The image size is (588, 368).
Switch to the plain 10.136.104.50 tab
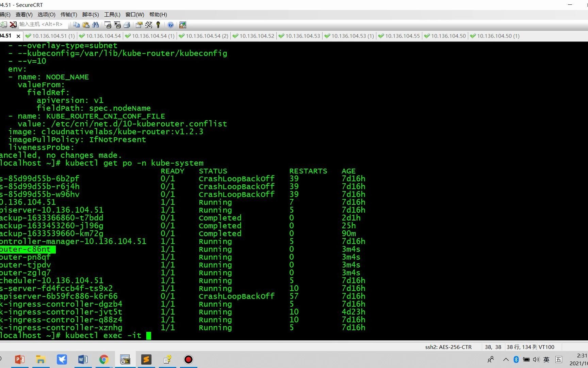click(445, 36)
